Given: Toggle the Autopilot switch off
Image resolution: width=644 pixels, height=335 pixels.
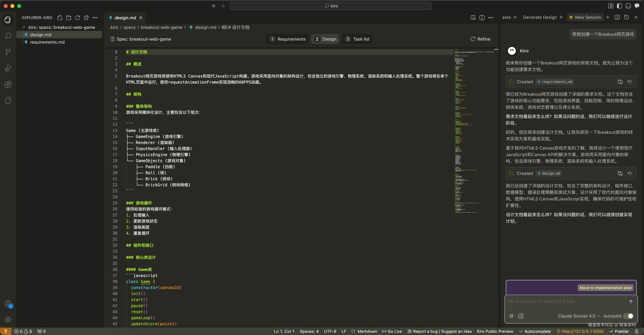Looking at the screenshot, I should tap(628, 316).
